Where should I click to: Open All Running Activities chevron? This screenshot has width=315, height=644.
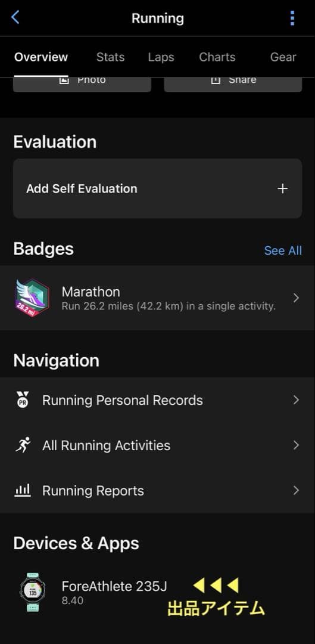pyautogui.click(x=296, y=445)
